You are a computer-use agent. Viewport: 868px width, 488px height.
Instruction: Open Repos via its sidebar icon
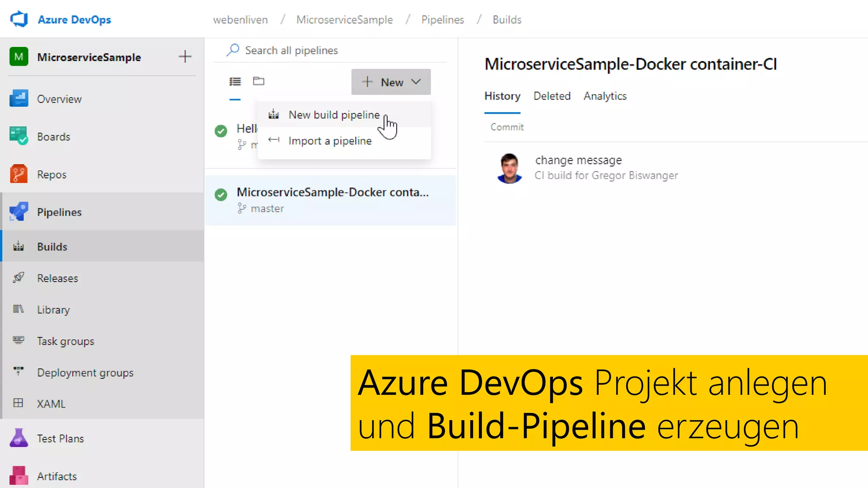click(19, 174)
